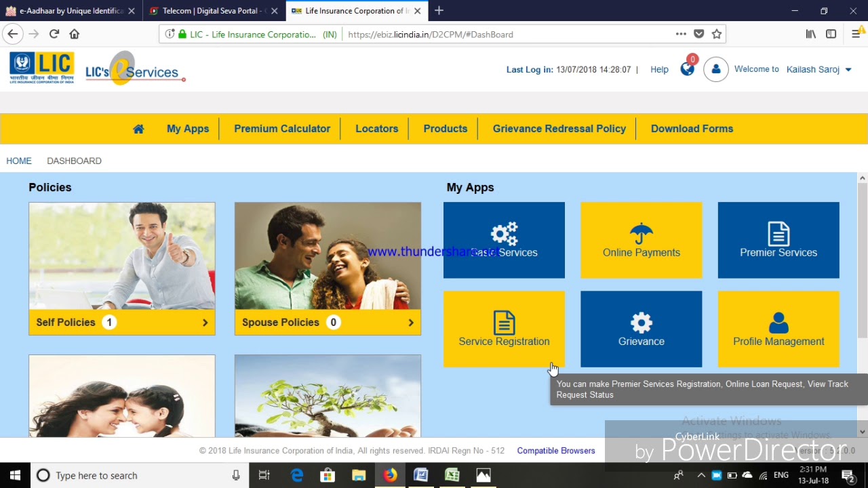
Task: Open the Basic Services tile
Action: point(504,240)
